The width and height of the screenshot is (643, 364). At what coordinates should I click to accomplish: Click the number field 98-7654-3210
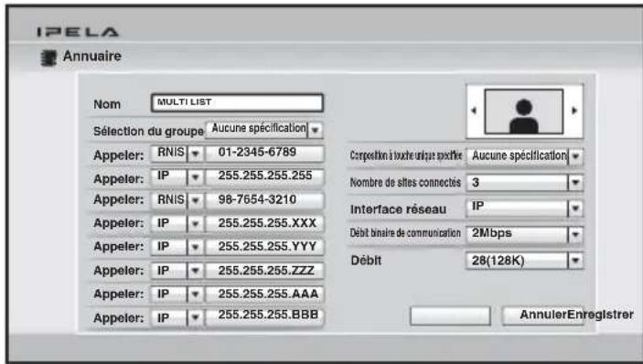(x=264, y=200)
